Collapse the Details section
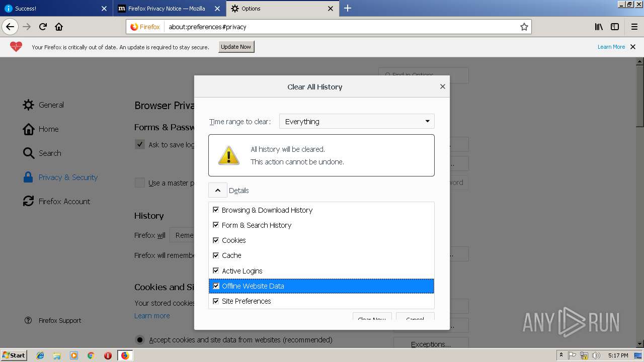Viewport: 644px width, 362px height. 217,190
